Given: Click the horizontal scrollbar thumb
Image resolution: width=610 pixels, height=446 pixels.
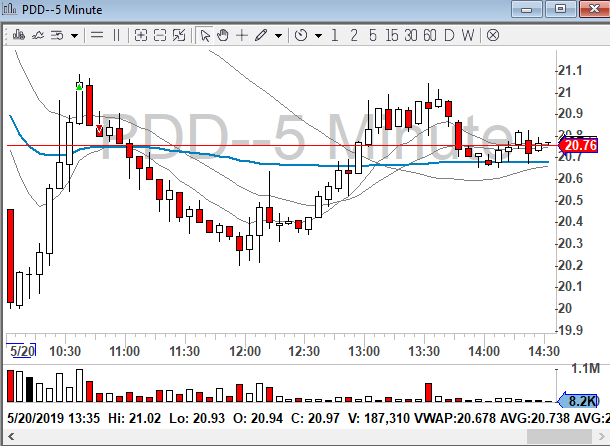Looking at the screenshot, I should [559, 436].
